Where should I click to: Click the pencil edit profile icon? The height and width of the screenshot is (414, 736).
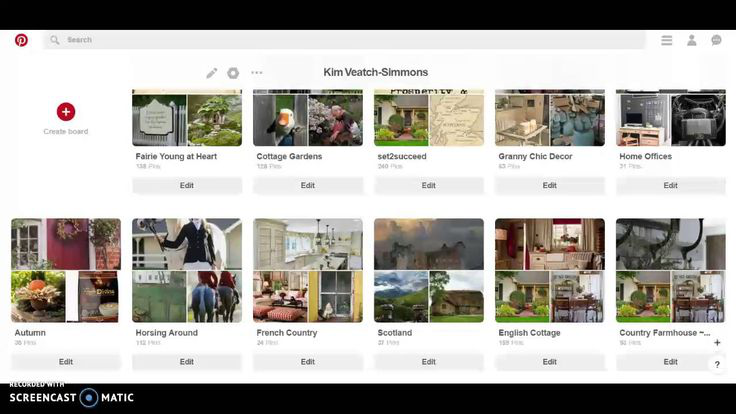212,73
